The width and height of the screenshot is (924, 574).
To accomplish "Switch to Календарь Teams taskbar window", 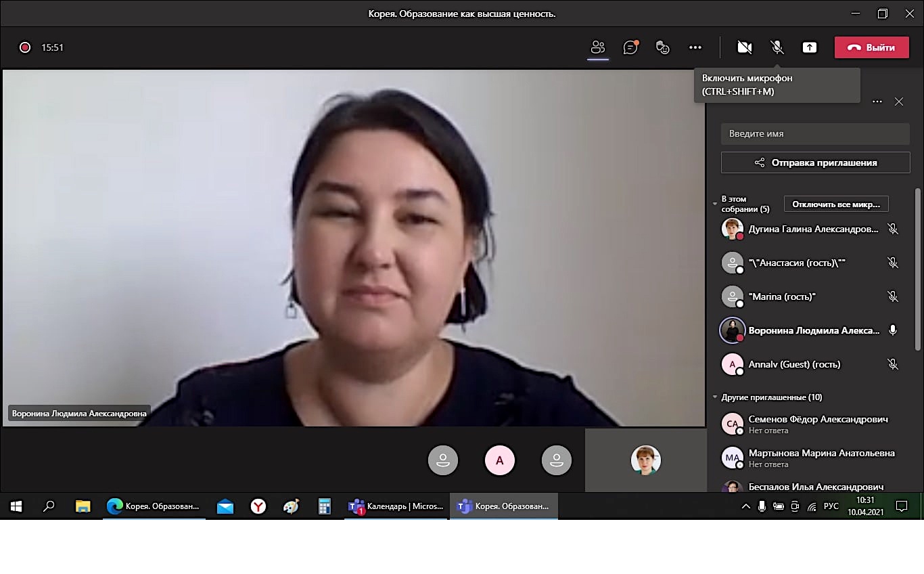I will point(396,506).
